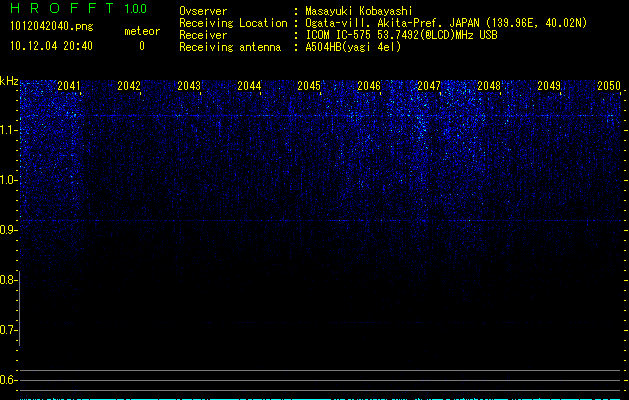This screenshot has width=629, height=400.
Task: Click the kHz axis unit label
Action: (9, 81)
